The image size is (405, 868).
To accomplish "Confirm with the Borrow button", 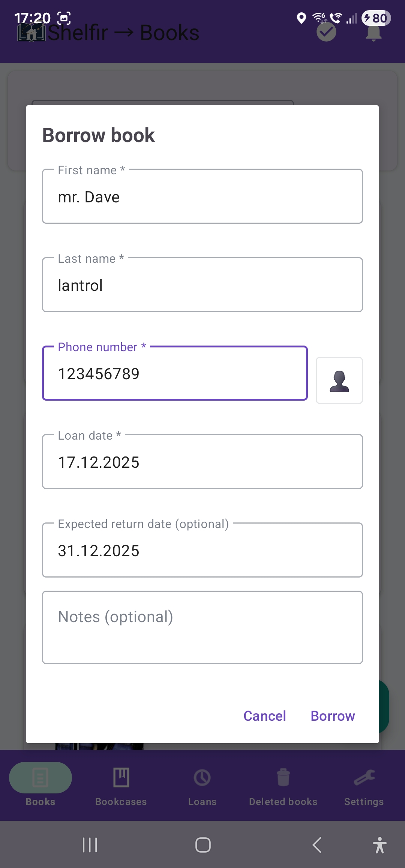I will coord(333,716).
